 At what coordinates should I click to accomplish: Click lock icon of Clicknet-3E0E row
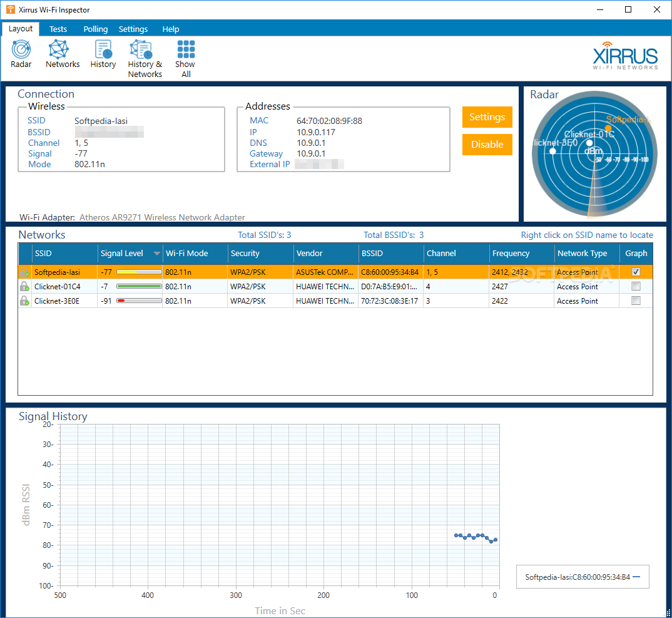coord(24,301)
